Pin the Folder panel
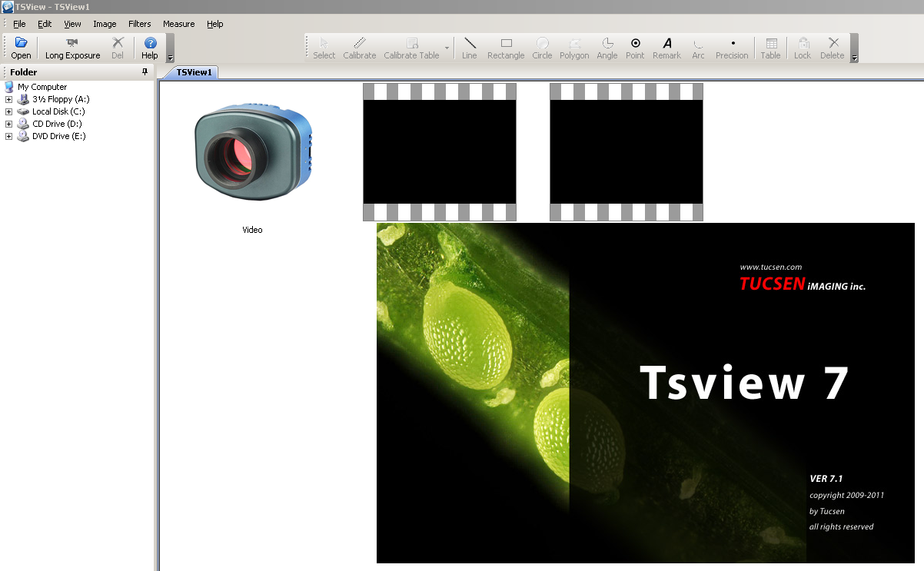 [x=145, y=71]
